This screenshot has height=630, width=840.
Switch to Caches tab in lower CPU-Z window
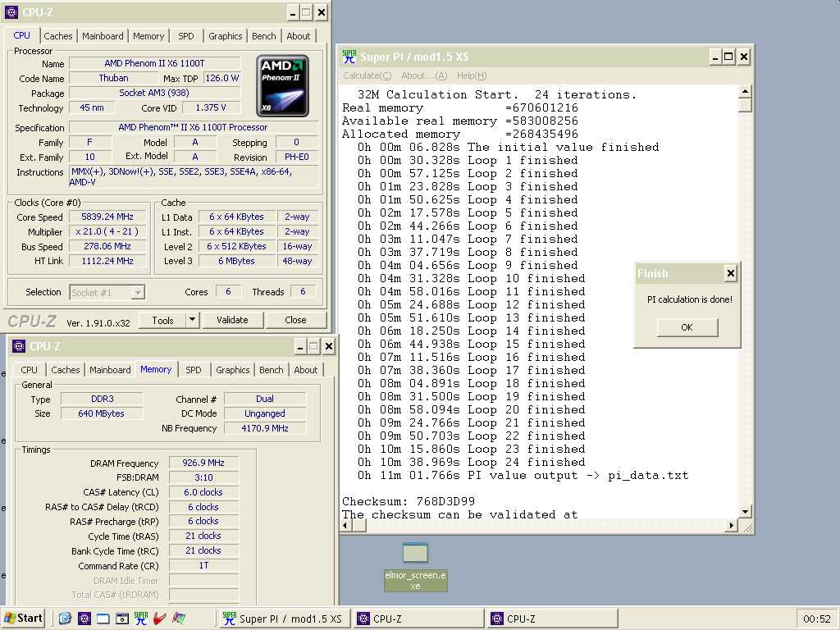66,370
